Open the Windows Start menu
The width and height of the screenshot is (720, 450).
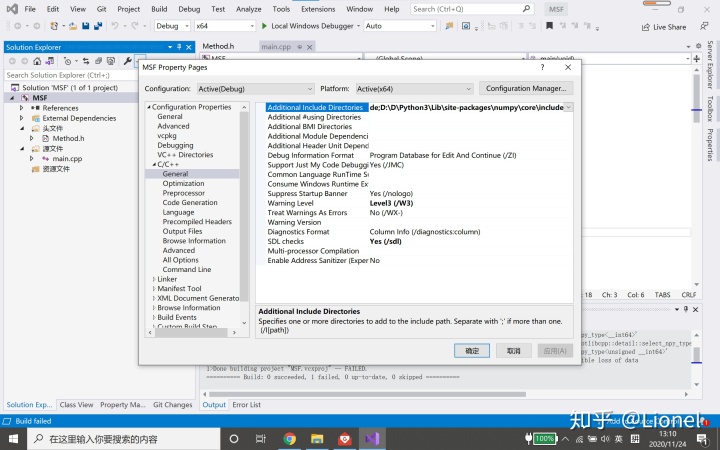pos(13,439)
